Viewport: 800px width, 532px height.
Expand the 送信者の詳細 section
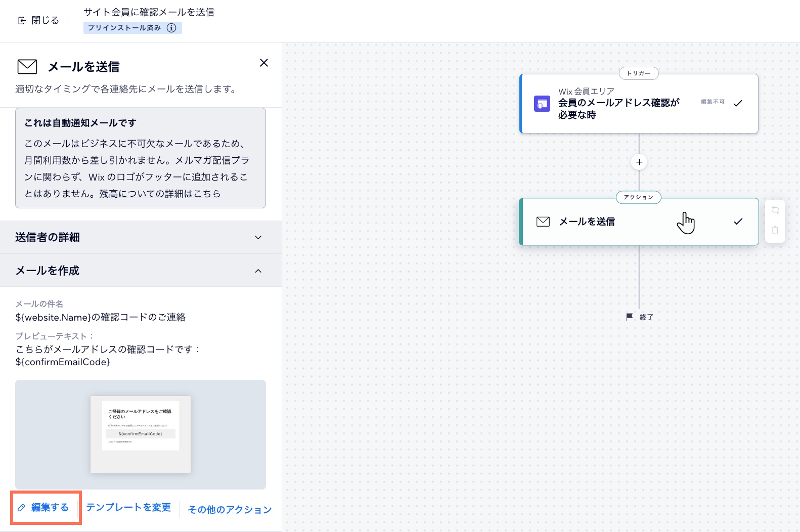[x=141, y=237]
